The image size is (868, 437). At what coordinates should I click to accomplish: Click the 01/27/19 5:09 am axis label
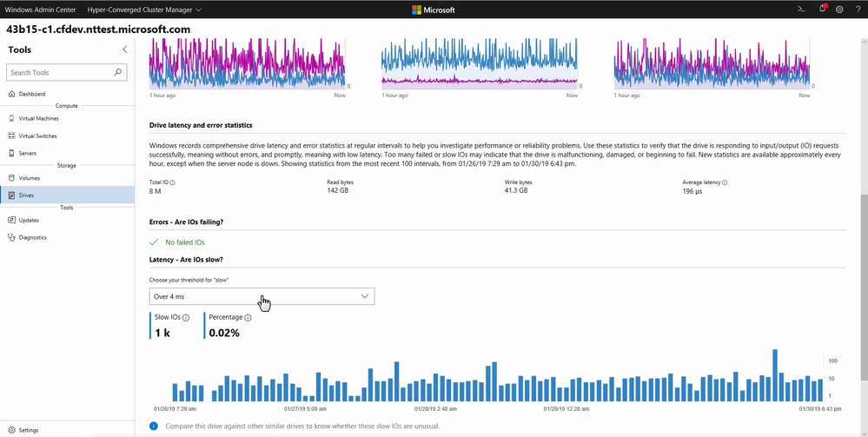(x=305, y=409)
